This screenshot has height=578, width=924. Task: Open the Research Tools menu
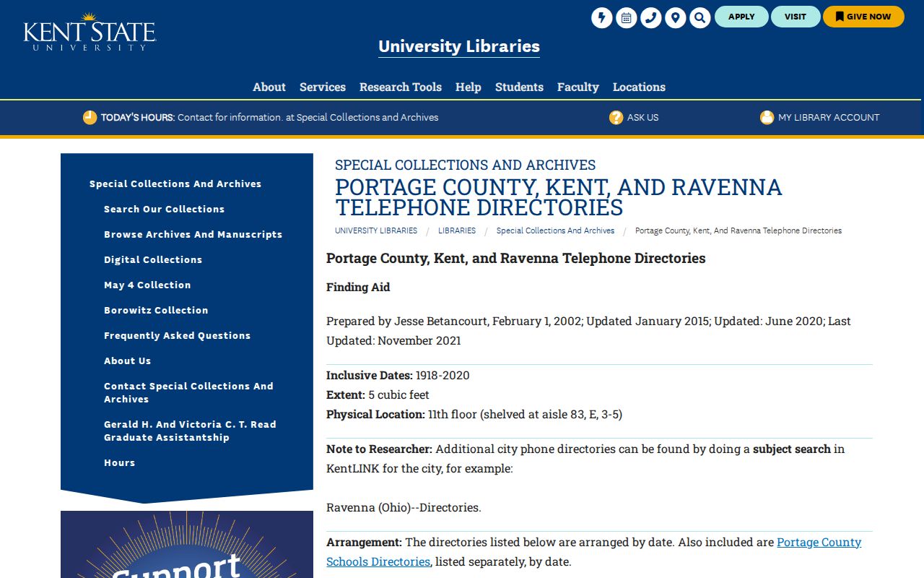pyautogui.click(x=401, y=87)
